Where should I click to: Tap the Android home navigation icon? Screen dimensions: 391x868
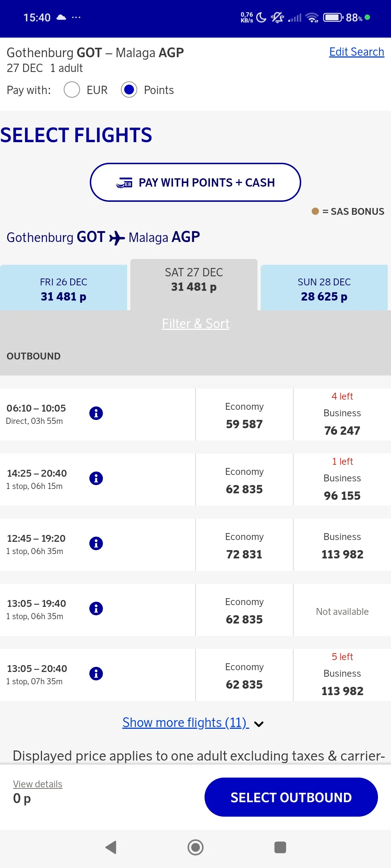tap(195, 847)
